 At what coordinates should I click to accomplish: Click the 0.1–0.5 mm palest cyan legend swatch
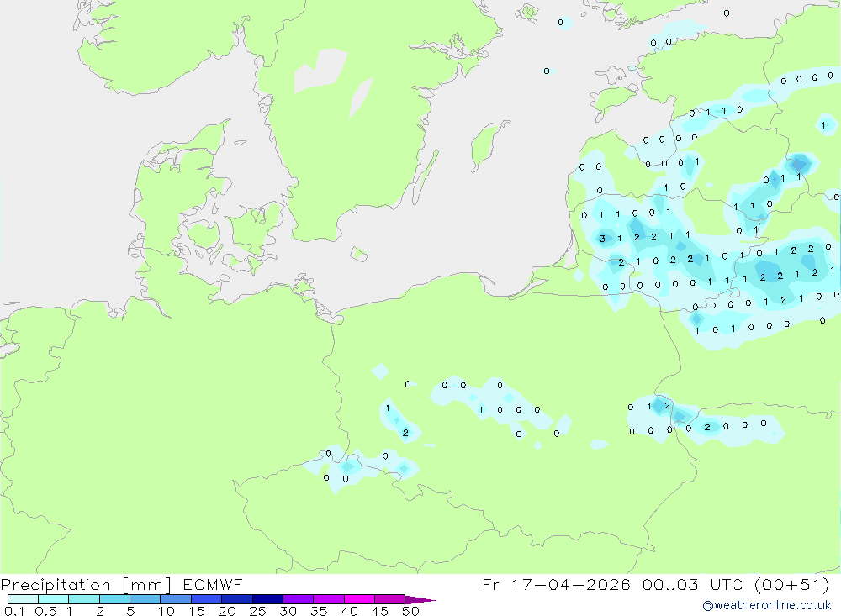(x=23, y=599)
